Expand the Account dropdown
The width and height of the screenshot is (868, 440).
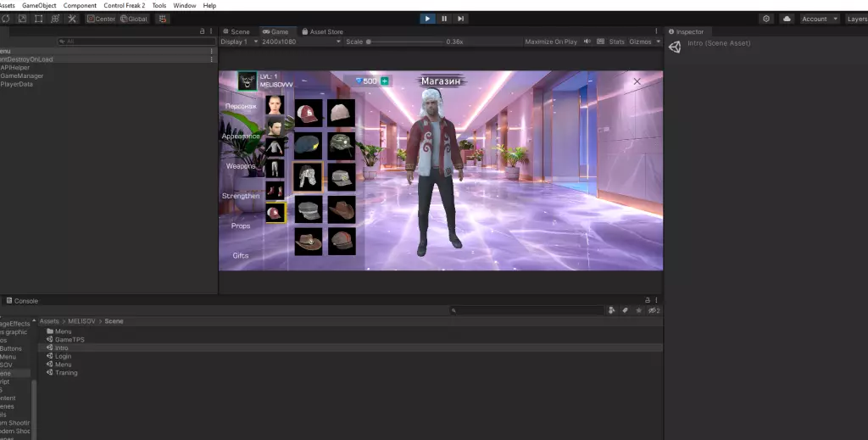click(x=820, y=19)
